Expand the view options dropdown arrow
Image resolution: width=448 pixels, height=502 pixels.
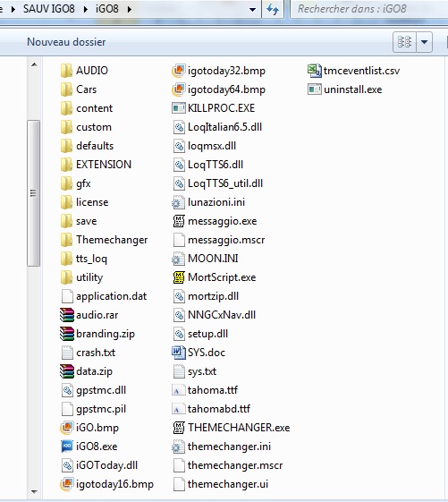pyautogui.click(x=425, y=42)
